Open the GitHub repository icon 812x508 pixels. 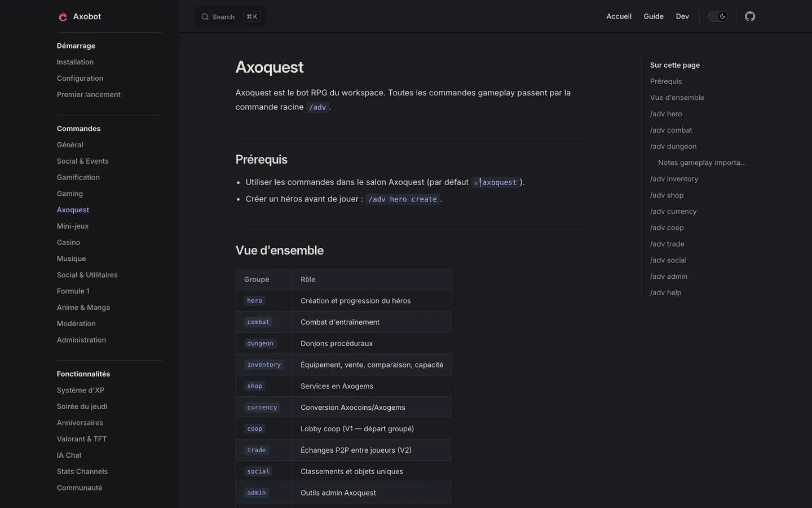coord(749,16)
